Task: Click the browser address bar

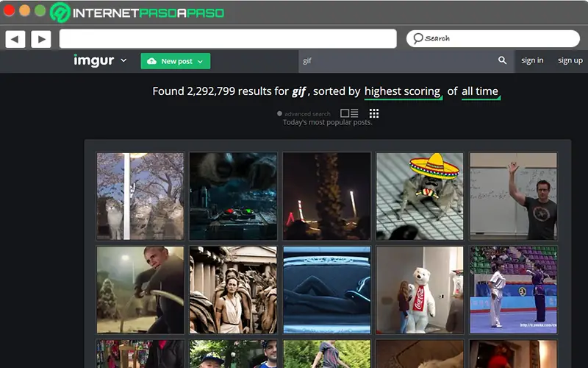Action: coord(228,39)
